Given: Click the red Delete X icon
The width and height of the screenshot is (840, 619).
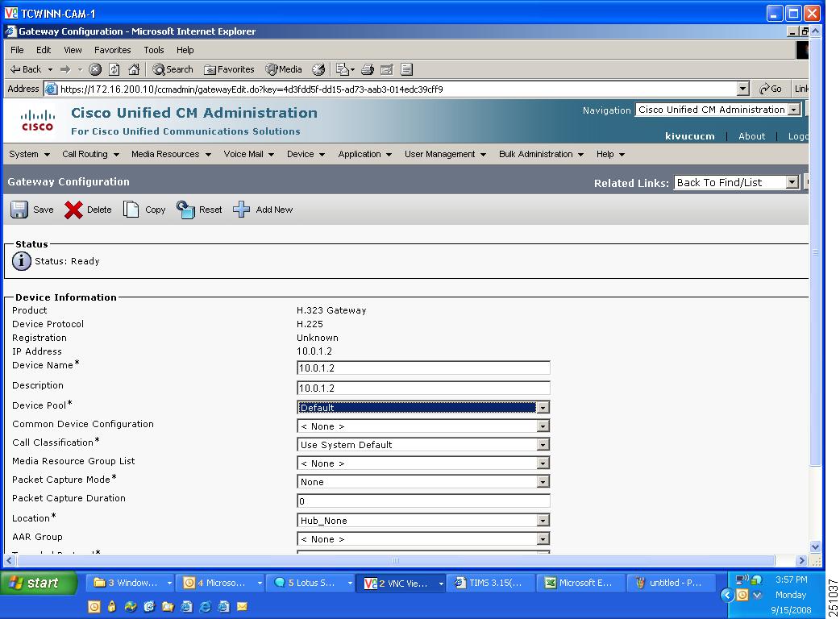Looking at the screenshot, I should (x=73, y=210).
